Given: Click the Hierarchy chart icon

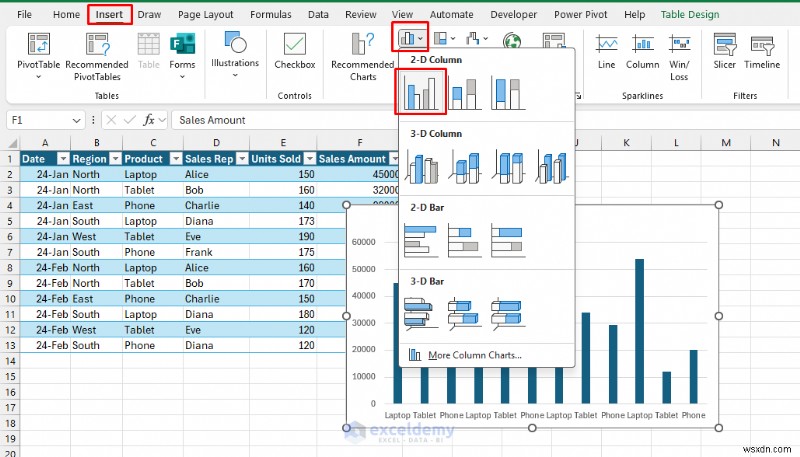Looking at the screenshot, I should [440, 38].
